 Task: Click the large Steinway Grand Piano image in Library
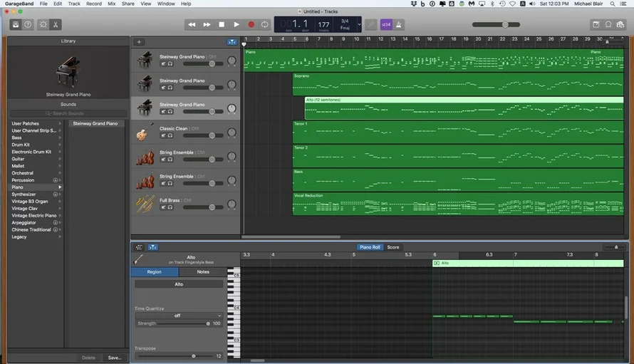click(68, 71)
